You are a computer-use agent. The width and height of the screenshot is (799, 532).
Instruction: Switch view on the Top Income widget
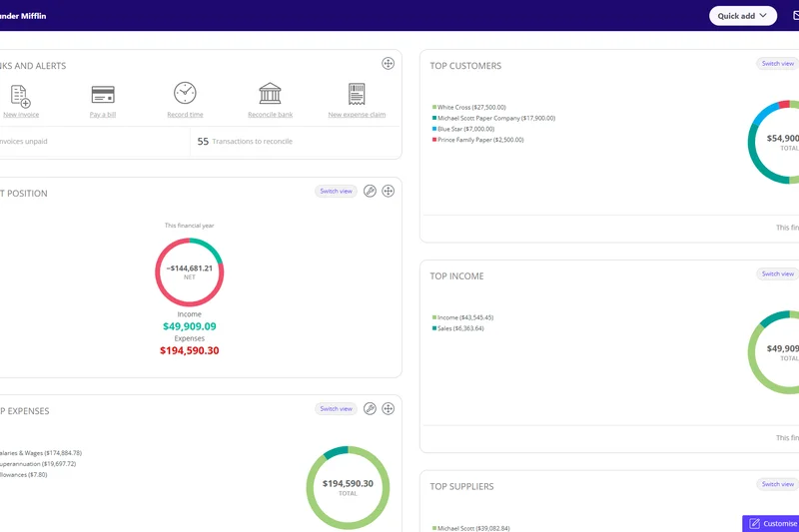click(x=777, y=273)
